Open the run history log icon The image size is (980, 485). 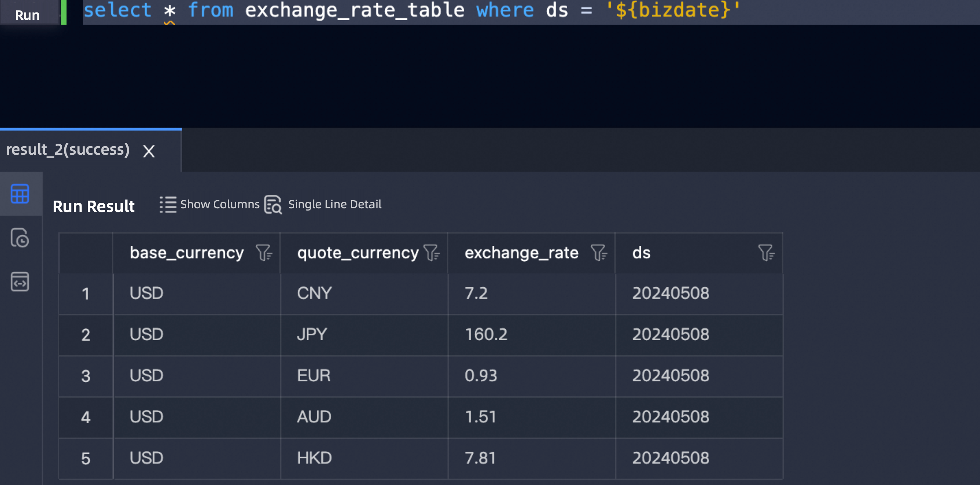pos(20,238)
